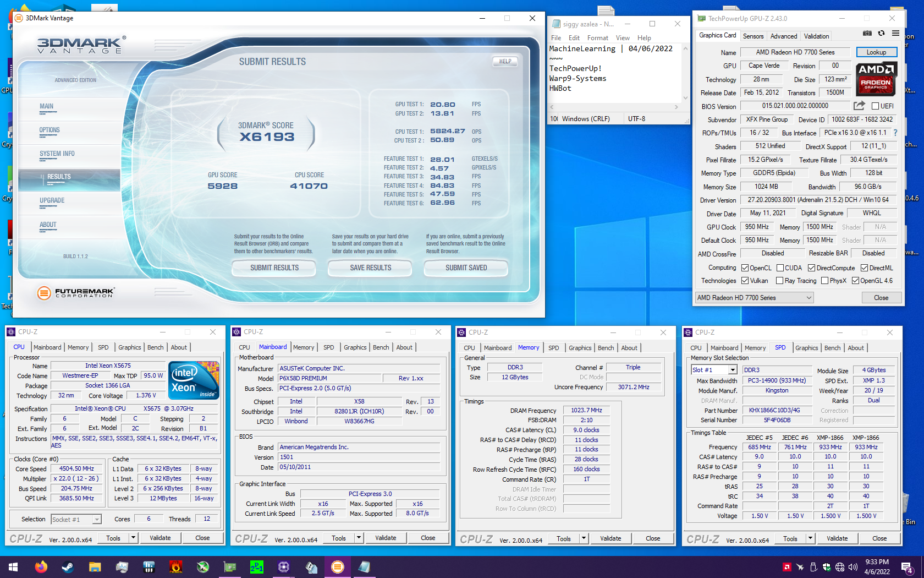The image size is (924, 578).
Task: Click the green globe icon on the taskbar
Action: point(203,566)
